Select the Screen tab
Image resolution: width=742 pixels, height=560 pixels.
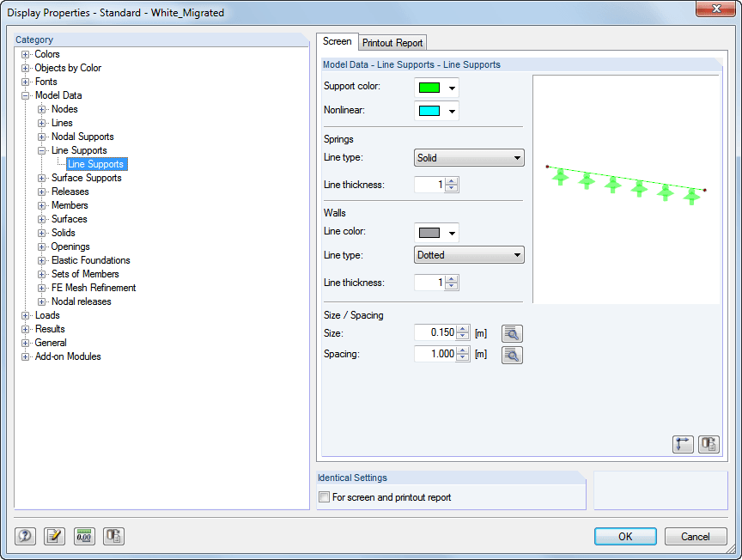pyautogui.click(x=338, y=41)
